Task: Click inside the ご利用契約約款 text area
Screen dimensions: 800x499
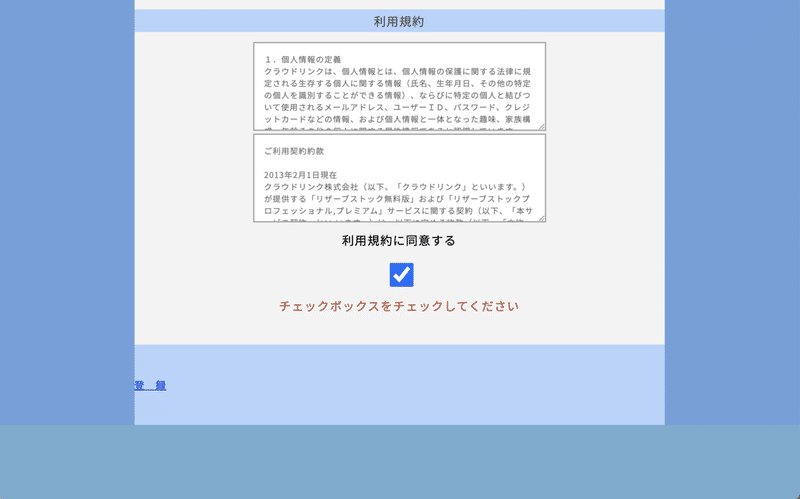Action: (x=399, y=178)
